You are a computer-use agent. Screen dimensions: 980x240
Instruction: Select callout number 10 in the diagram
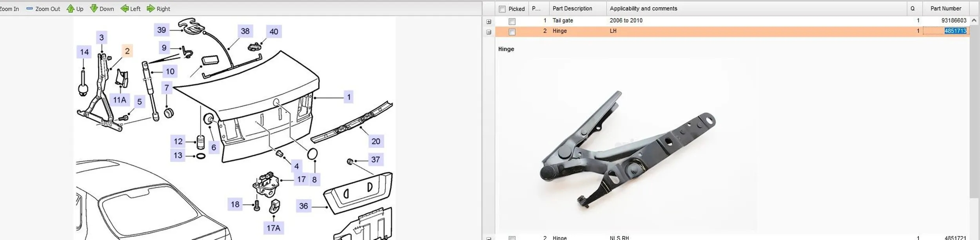[170, 71]
